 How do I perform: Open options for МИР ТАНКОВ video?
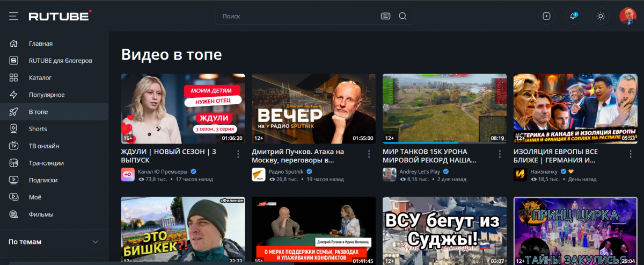pos(500,154)
